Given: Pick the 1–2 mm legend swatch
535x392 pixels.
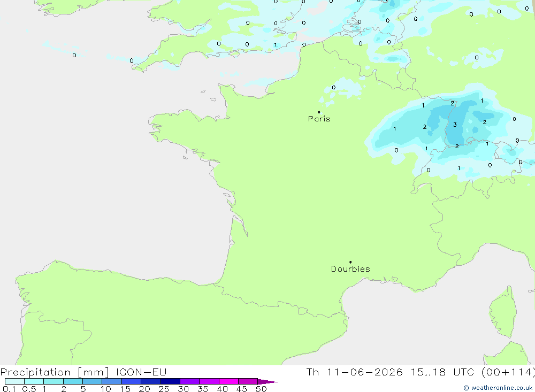Looking at the screenshot, I should tap(53, 381).
